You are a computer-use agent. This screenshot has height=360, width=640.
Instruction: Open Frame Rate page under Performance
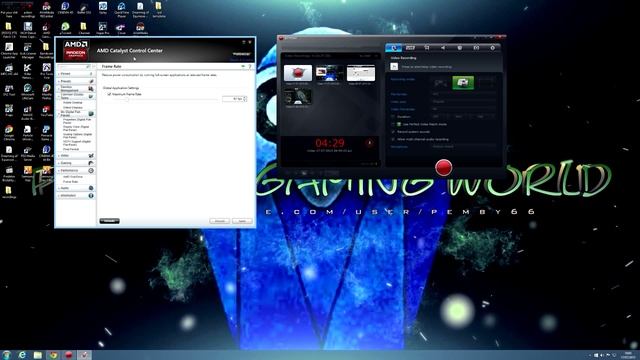pyautogui.click(x=70, y=182)
